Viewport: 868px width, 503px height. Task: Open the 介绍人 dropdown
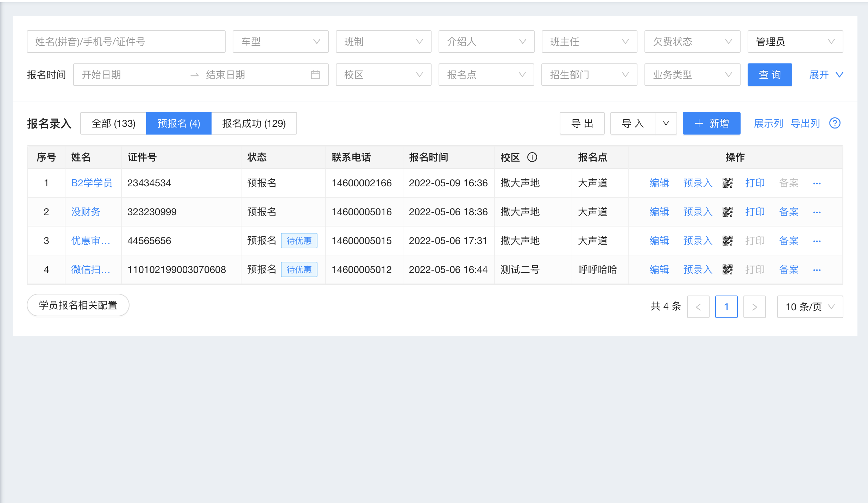[486, 42]
